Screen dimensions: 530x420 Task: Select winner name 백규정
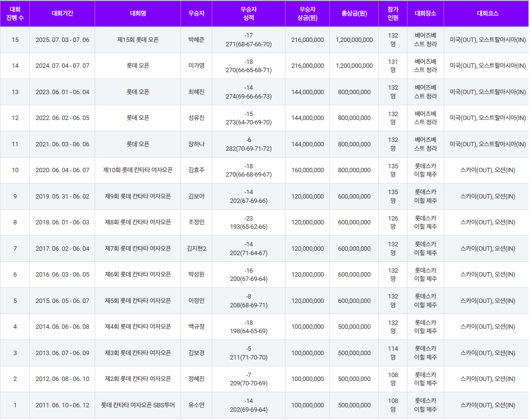point(196,327)
